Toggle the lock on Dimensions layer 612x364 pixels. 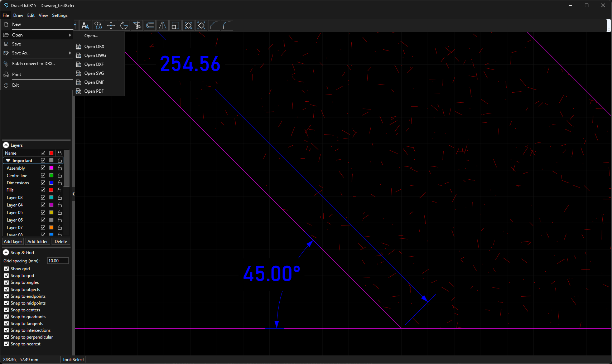click(x=60, y=183)
